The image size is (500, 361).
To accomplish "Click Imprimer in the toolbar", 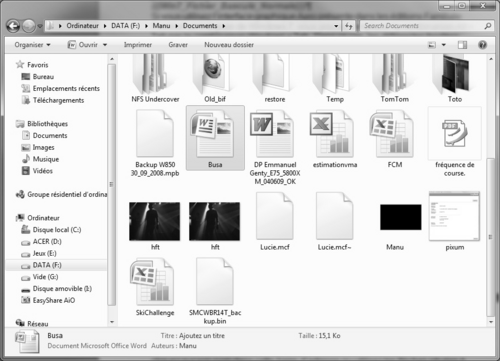I will pos(138,45).
